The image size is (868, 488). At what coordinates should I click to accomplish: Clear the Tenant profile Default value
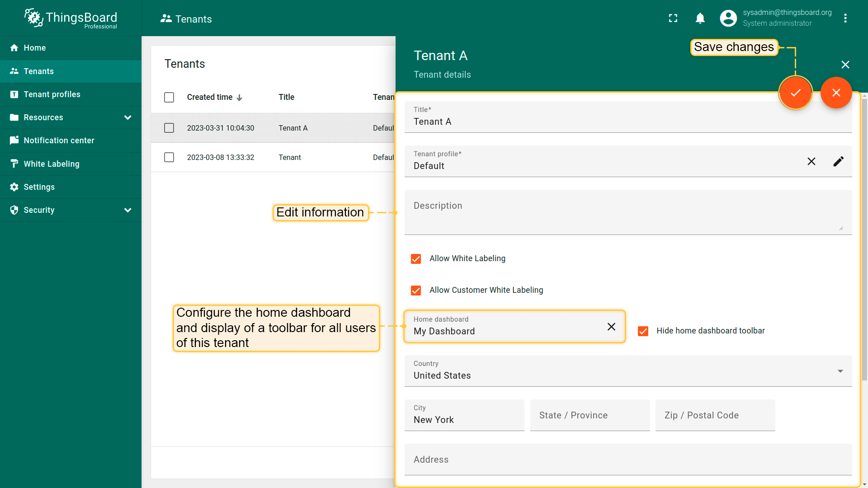811,161
